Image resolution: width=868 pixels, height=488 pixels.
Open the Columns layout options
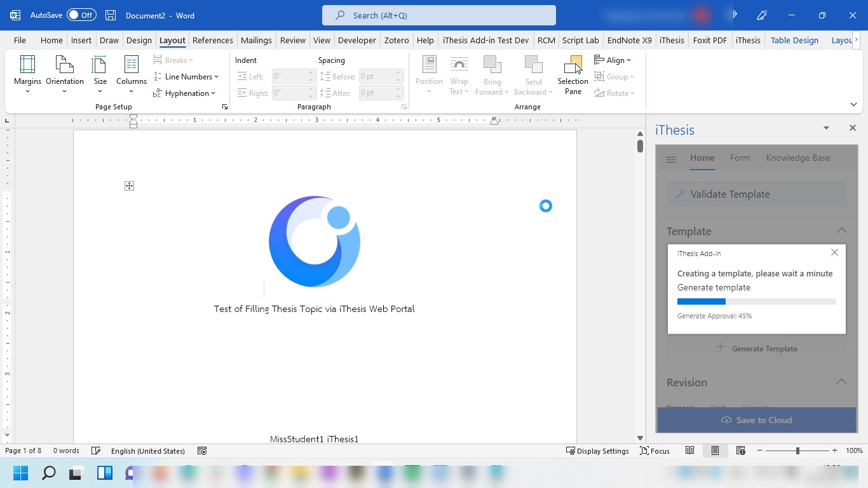132,74
